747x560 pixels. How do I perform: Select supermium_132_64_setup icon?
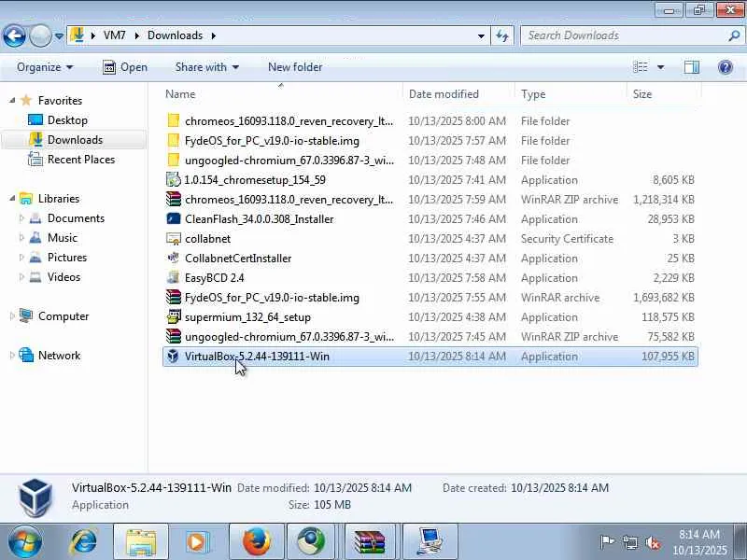174,316
